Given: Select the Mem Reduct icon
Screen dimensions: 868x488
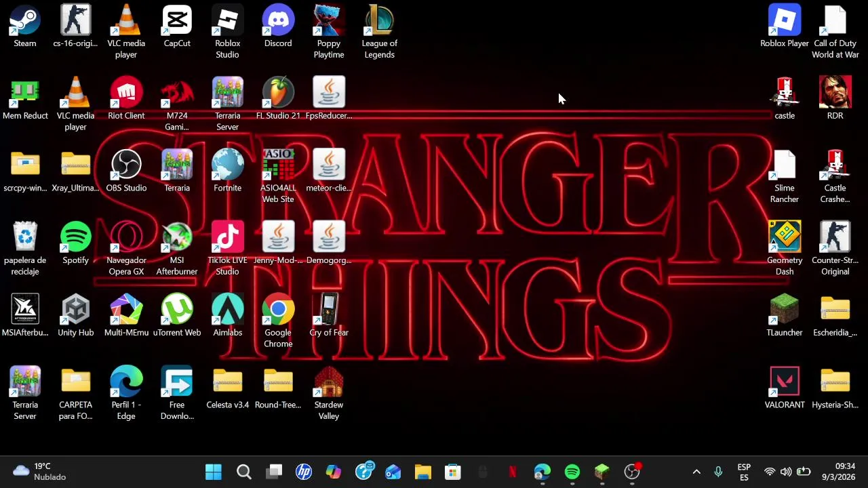Looking at the screenshot, I should (25, 99).
